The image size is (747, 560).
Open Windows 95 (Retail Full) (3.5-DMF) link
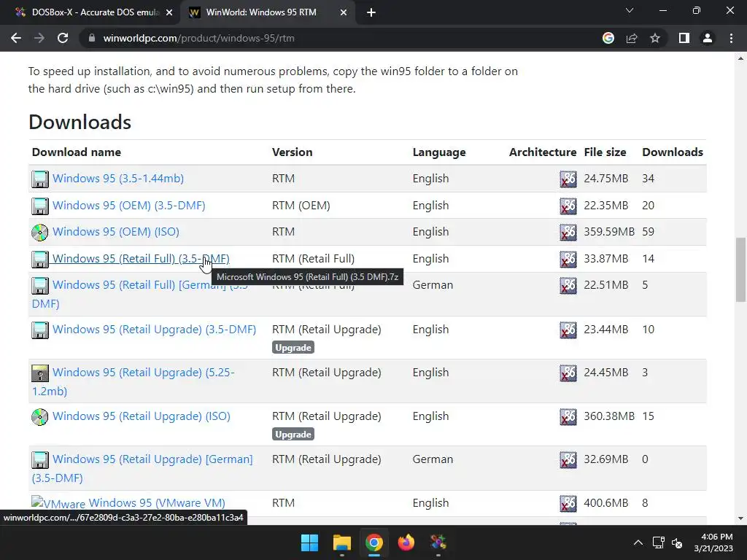pyautogui.click(x=141, y=259)
